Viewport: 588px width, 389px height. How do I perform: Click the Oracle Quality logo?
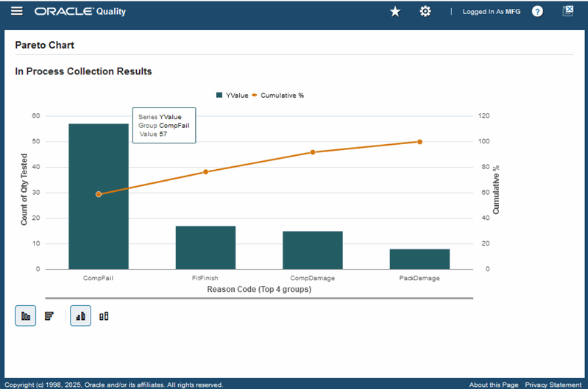pos(80,11)
